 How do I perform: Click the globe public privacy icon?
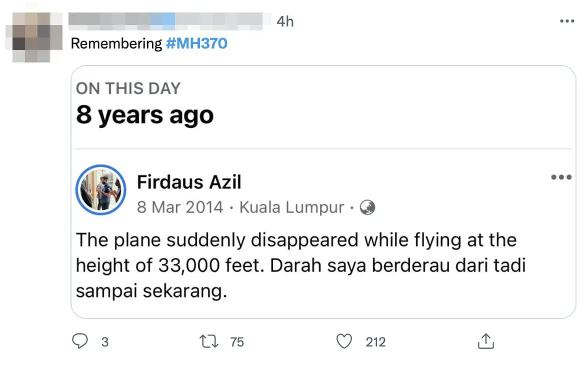click(x=367, y=207)
